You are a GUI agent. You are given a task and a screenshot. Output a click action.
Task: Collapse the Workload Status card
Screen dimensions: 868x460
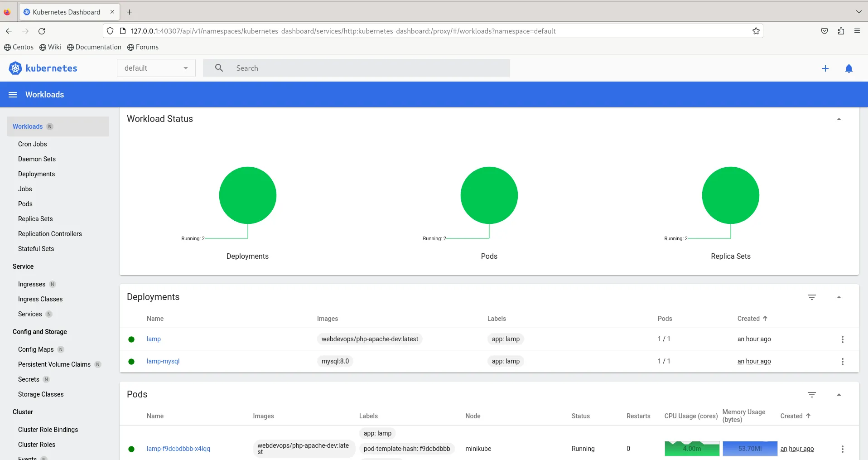[839, 119]
